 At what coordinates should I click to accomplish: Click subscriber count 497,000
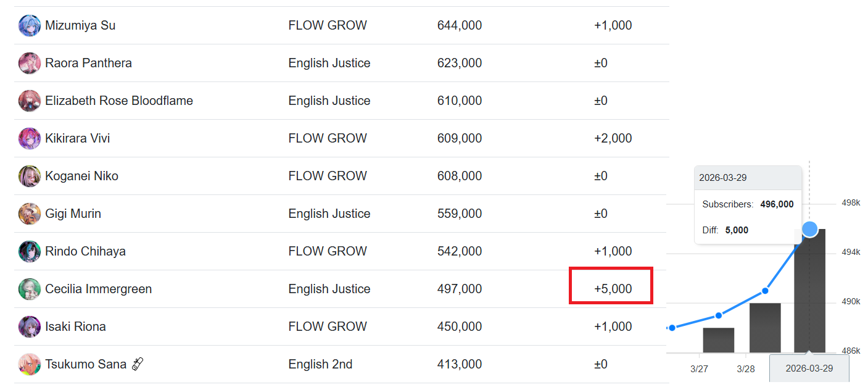pos(460,289)
